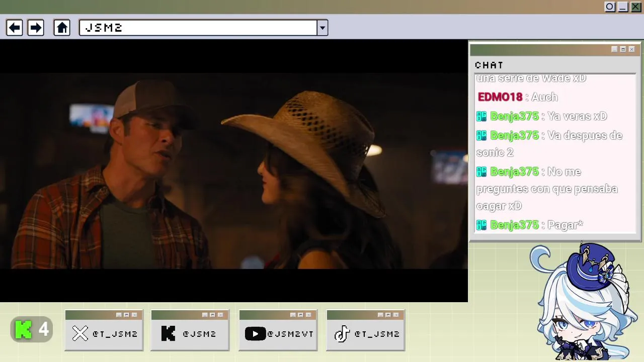
Task: Click the badge icon before 'No me'
Action: tap(481, 171)
